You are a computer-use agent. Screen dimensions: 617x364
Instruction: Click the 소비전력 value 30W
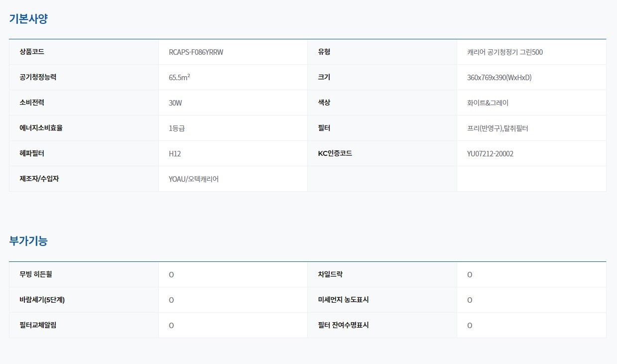175,103
